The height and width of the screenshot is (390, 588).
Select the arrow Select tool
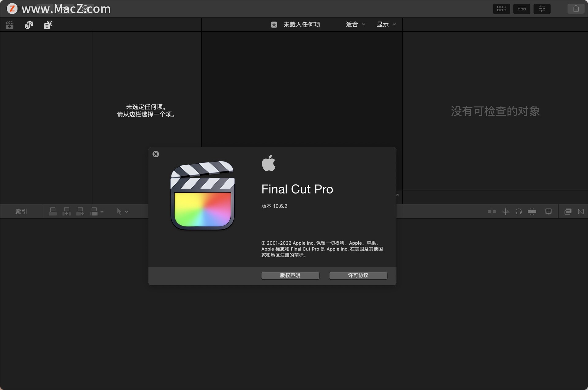pyautogui.click(x=119, y=211)
